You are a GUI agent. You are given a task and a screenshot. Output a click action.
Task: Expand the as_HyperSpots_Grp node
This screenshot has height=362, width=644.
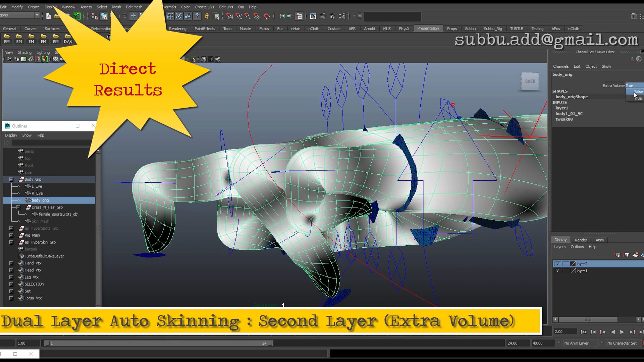pos(11,228)
